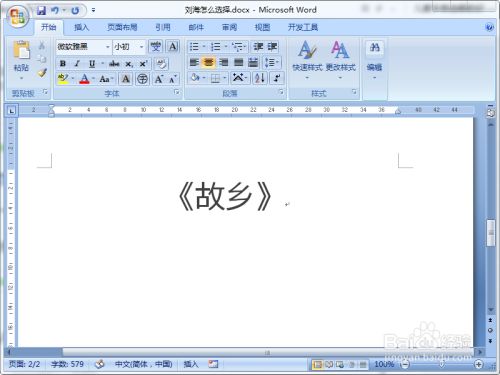The height and width of the screenshot is (375, 500).
Task: Apply a multilevel list
Action: (x=239, y=47)
